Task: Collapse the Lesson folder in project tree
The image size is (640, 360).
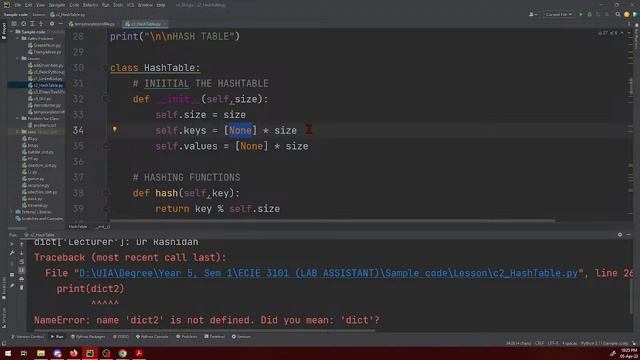Action: [18, 58]
